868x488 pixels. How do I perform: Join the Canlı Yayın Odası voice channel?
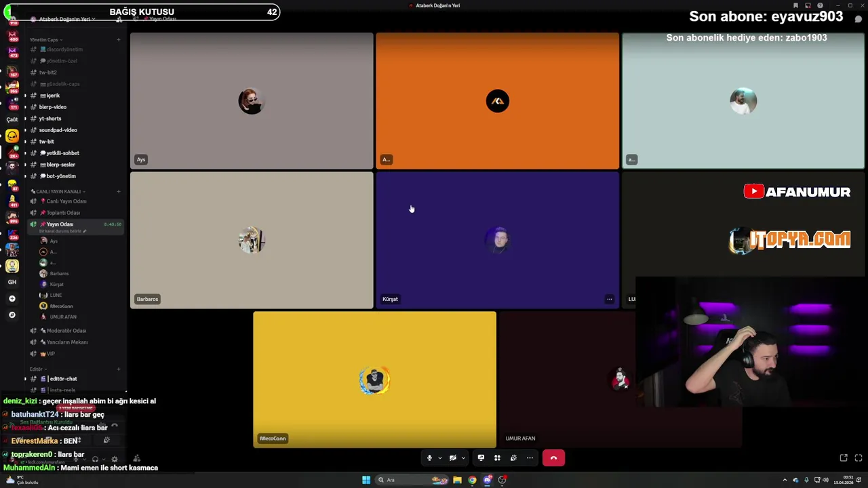tap(75, 201)
